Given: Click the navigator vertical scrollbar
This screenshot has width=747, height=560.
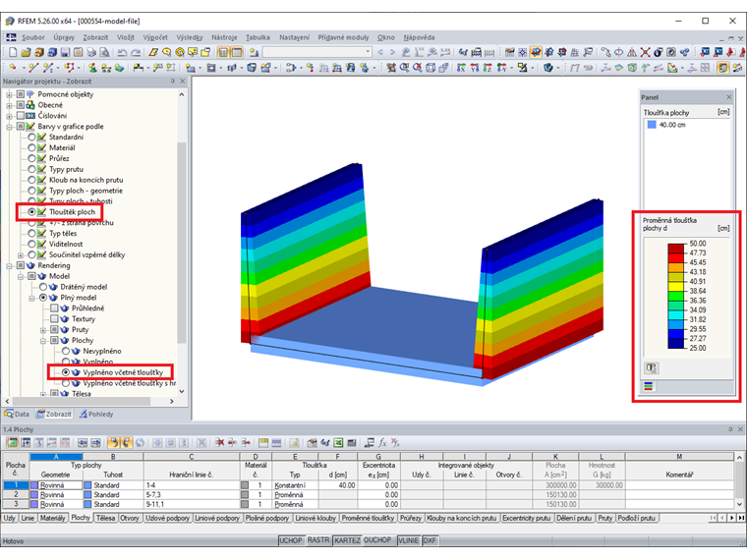Looking at the screenshot, I should click(182, 243).
